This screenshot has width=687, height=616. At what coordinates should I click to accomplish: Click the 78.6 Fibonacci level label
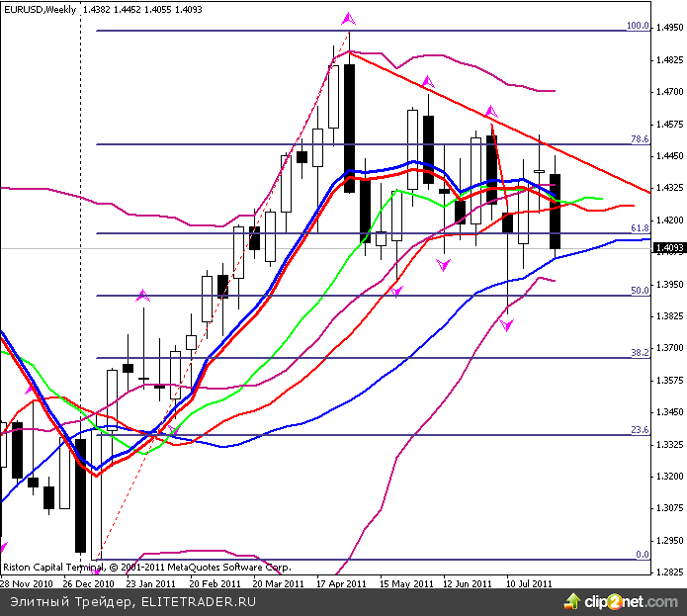pos(640,140)
